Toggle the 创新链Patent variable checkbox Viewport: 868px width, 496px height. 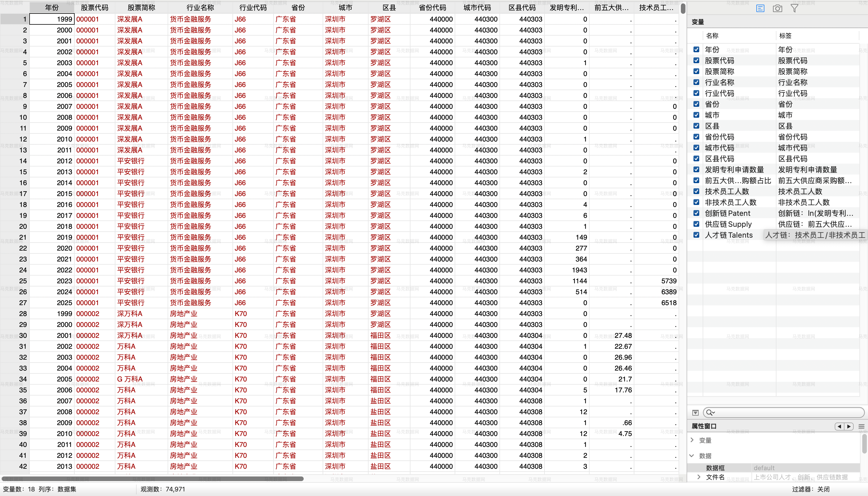coord(696,213)
